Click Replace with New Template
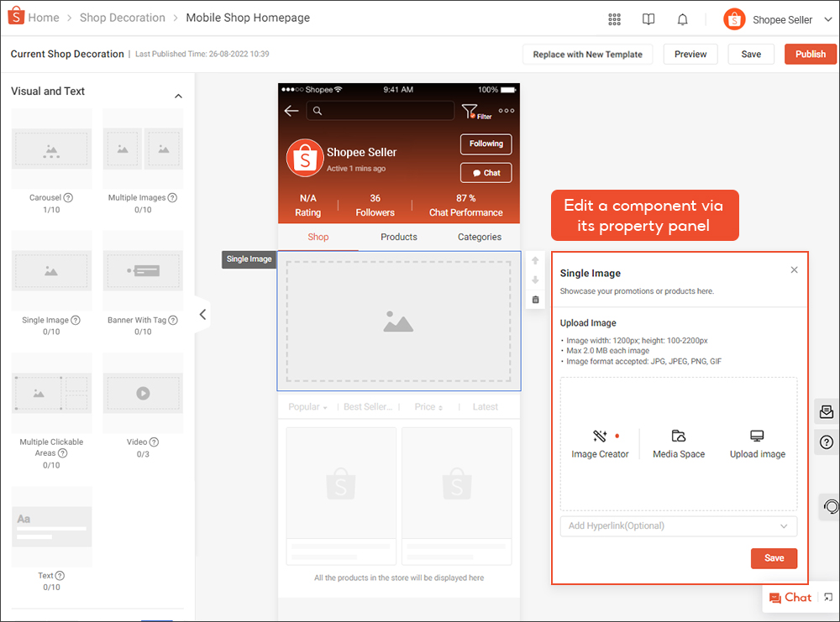This screenshot has height=622, width=840. point(587,54)
